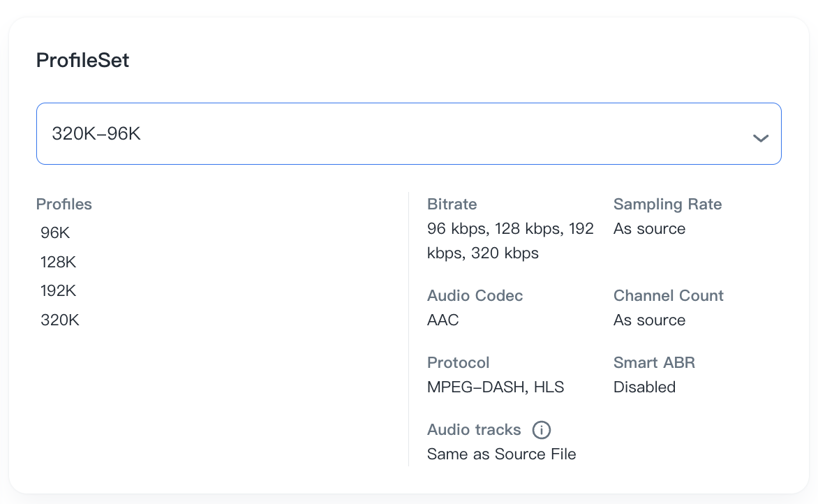Viewport: 818px width, 504px height.
Task: Select the 128K profile entry
Action: click(59, 262)
